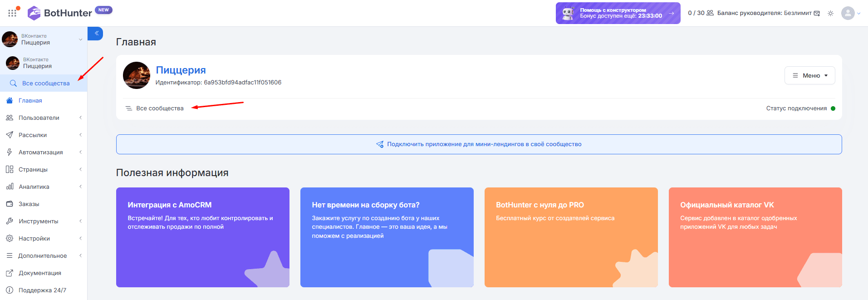Open the Рассылки menu item

click(33, 135)
